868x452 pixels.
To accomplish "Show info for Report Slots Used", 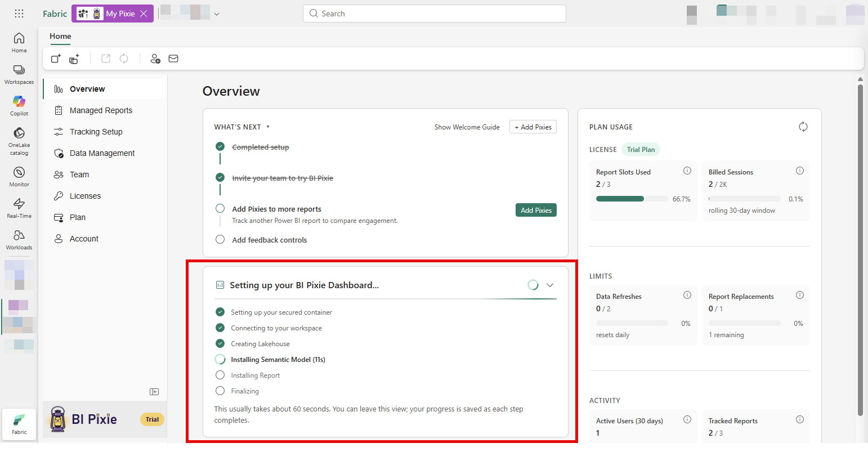I will point(687,171).
